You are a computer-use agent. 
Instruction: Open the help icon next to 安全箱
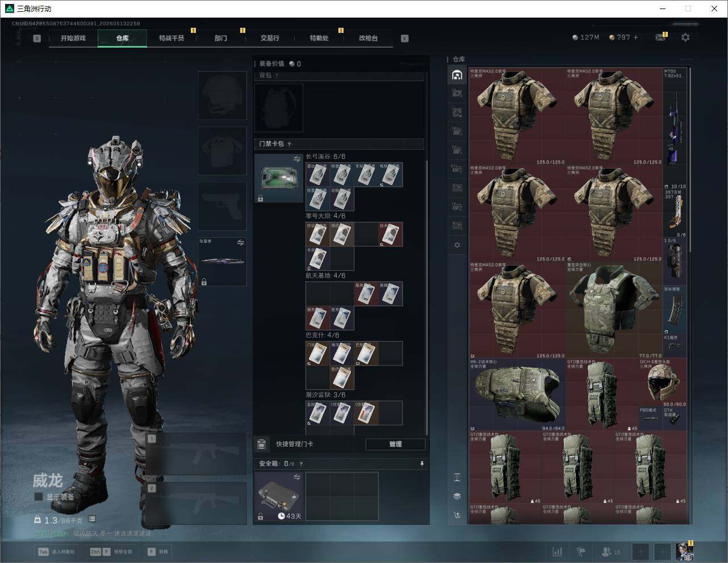pos(301,464)
